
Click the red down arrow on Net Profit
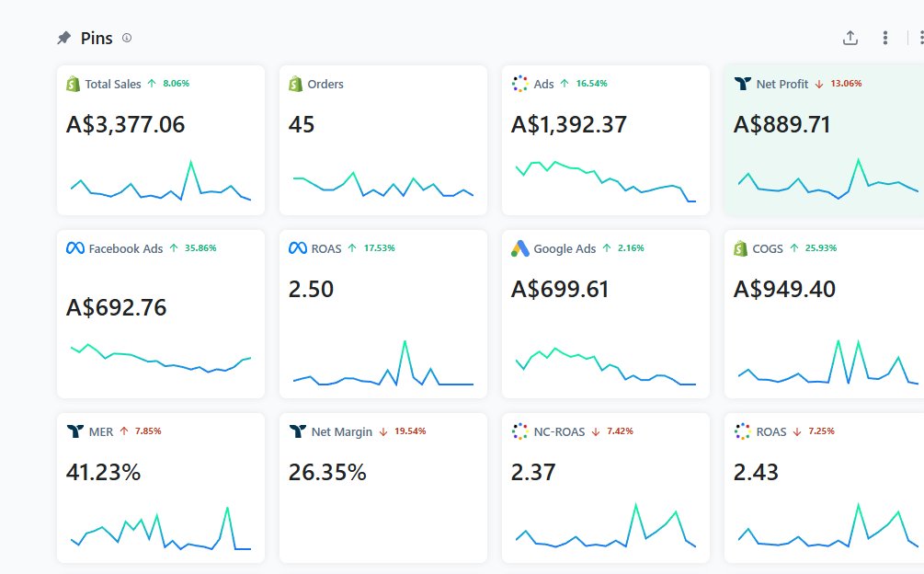point(818,84)
